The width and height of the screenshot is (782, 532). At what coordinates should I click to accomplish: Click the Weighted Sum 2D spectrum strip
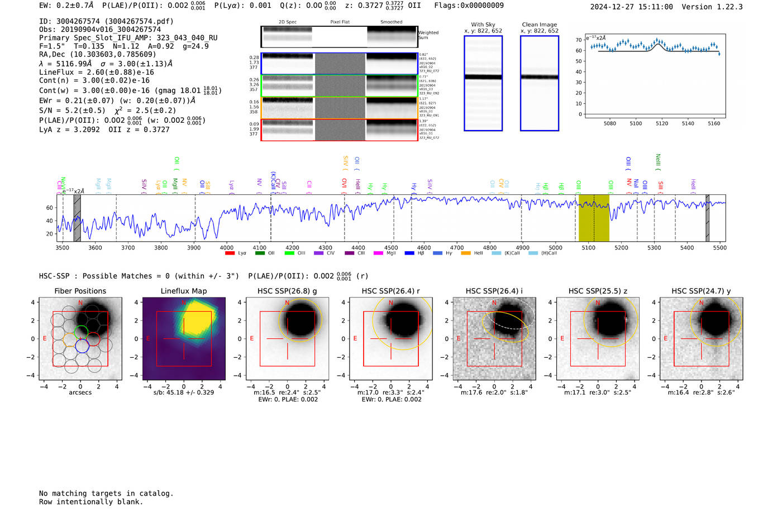coord(339,37)
